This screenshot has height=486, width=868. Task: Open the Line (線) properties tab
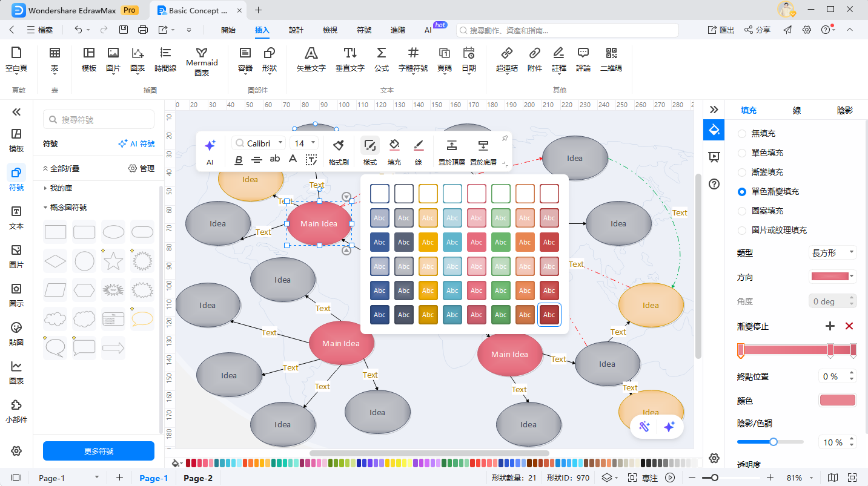pos(797,110)
